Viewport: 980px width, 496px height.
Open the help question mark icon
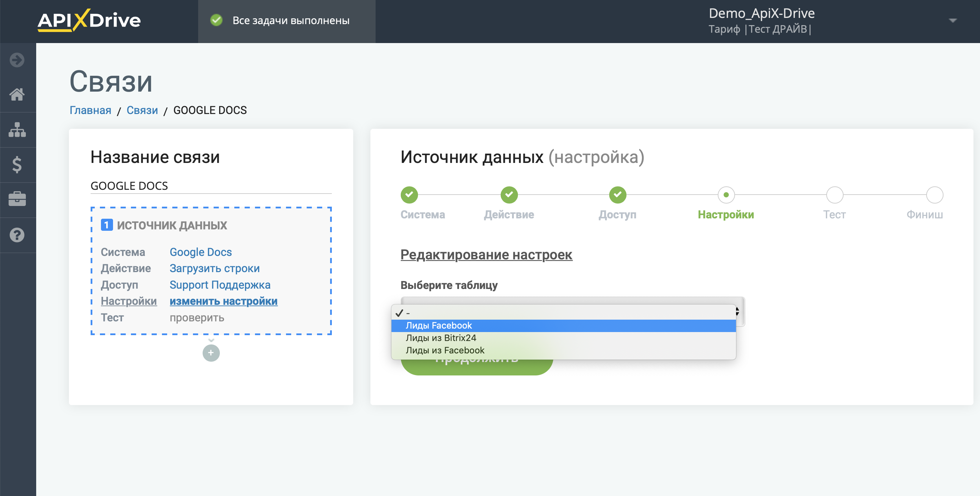coord(17,235)
